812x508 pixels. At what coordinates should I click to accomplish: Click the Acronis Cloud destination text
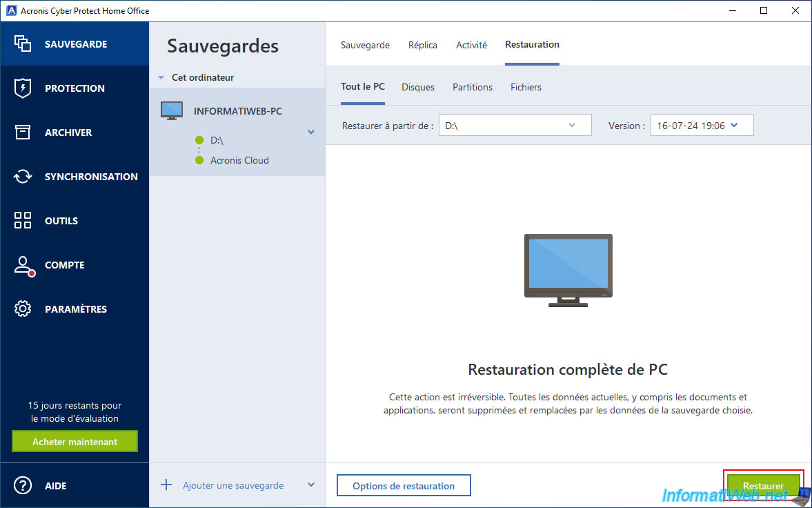pos(239,160)
